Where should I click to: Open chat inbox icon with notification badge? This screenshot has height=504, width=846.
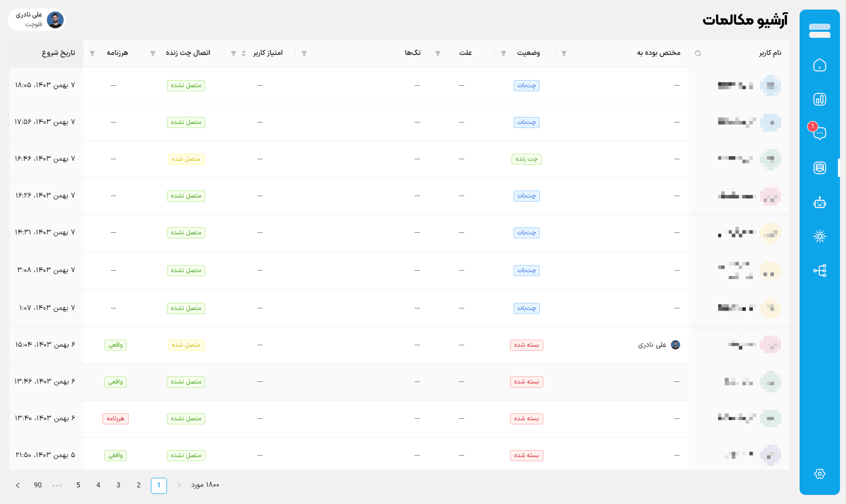819,133
